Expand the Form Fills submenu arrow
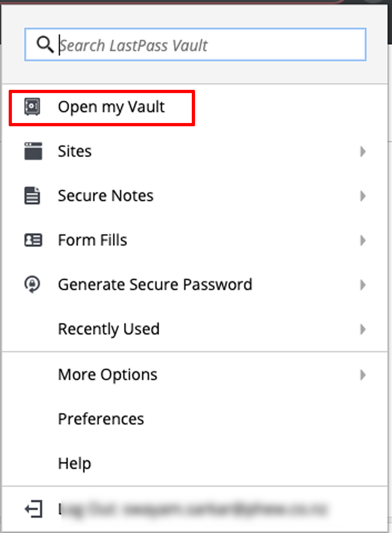392x533 pixels. click(363, 240)
